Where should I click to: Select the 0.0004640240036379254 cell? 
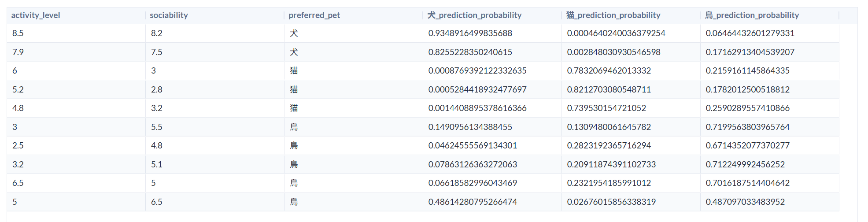(x=616, y=33)
